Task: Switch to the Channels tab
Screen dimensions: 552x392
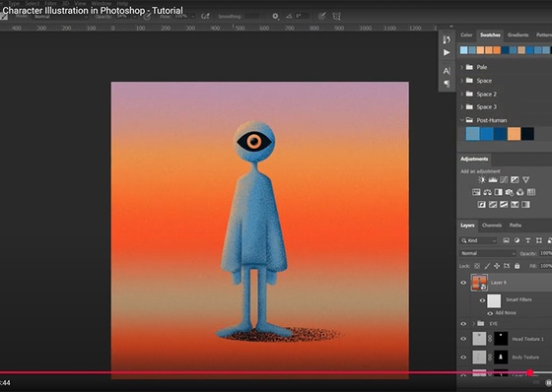Action: tap(492, 226)
